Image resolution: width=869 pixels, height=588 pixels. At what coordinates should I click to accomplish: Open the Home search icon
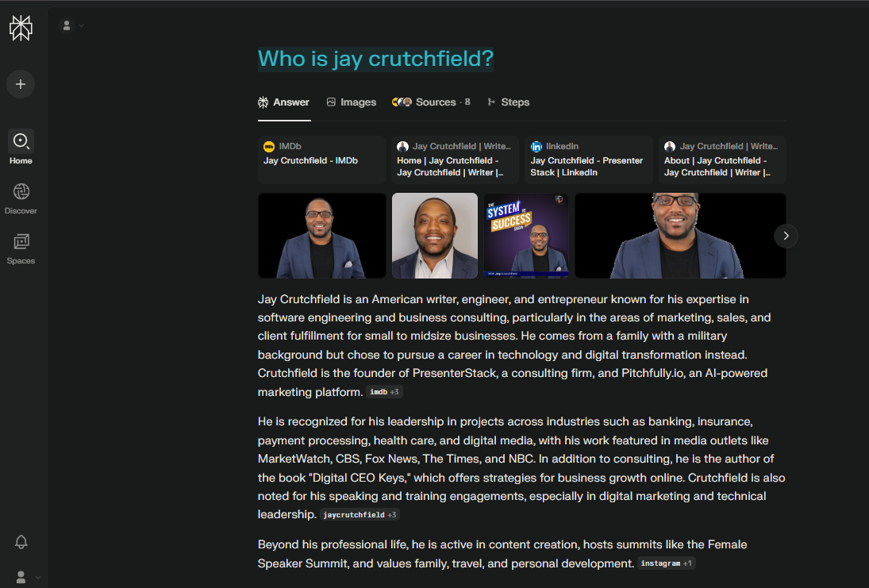[x=21, y=141]
